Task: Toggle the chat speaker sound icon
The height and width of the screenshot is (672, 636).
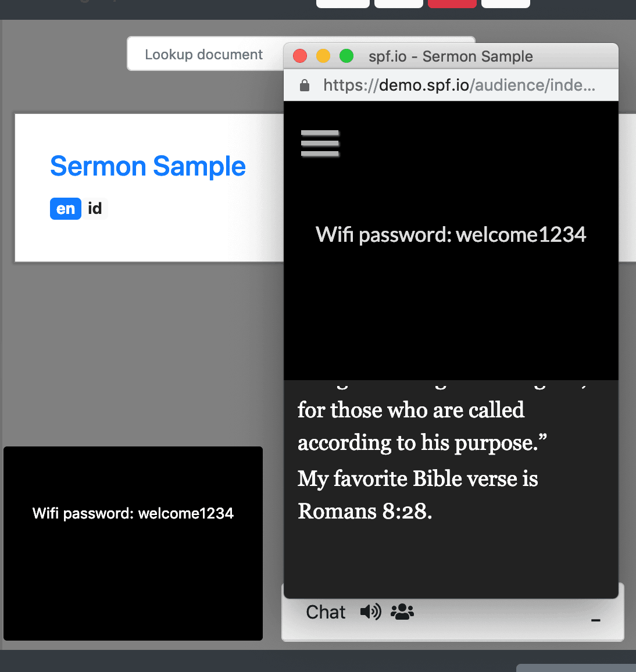Action: point(371,612)
